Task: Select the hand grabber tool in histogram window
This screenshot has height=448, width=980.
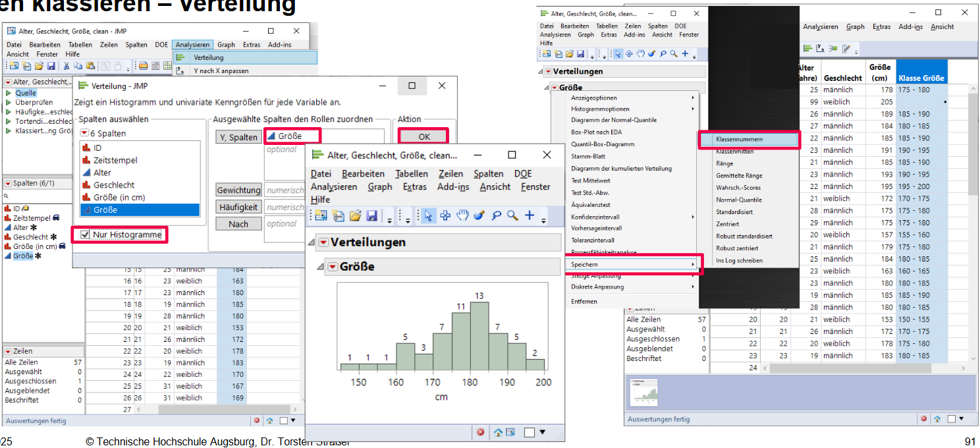Action: click(462, 215)
